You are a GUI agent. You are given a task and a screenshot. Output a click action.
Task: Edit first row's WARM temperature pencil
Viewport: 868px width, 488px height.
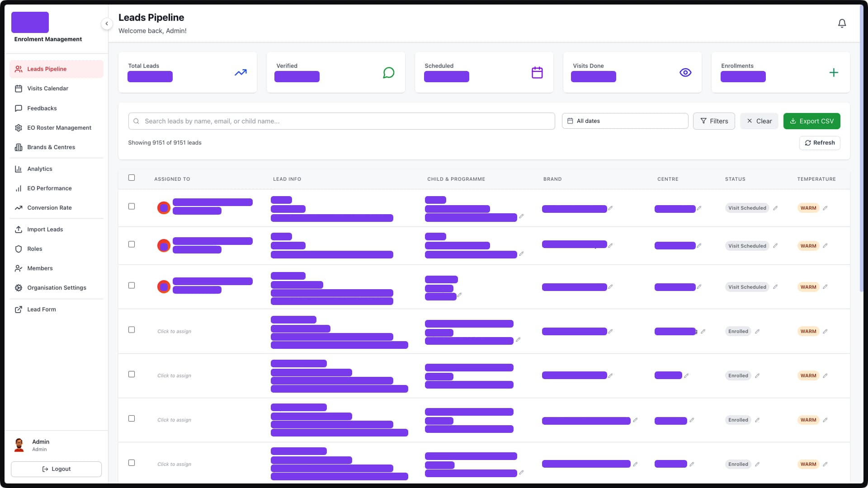(825, 208)
